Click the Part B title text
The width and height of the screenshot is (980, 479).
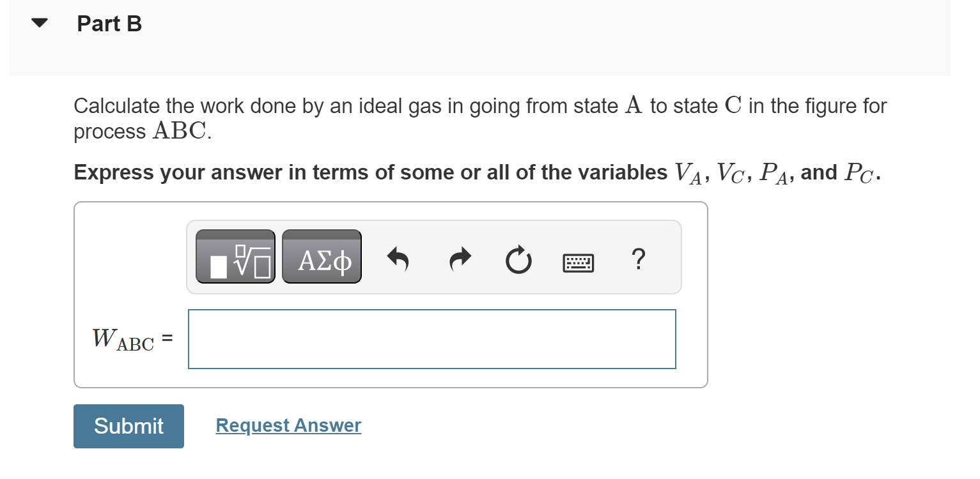click(109, 24)
